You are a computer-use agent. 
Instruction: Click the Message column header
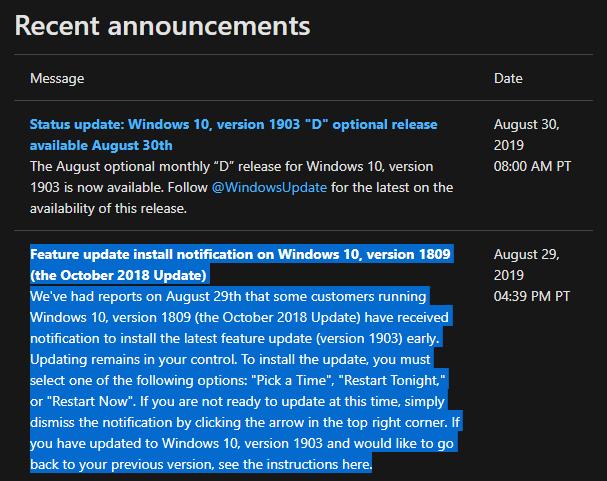pos(57,78)
